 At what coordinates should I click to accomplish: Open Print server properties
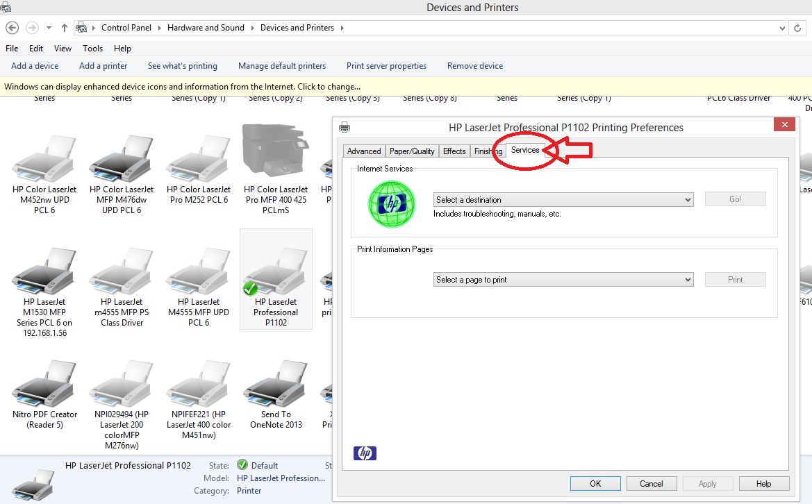(386, 66)
